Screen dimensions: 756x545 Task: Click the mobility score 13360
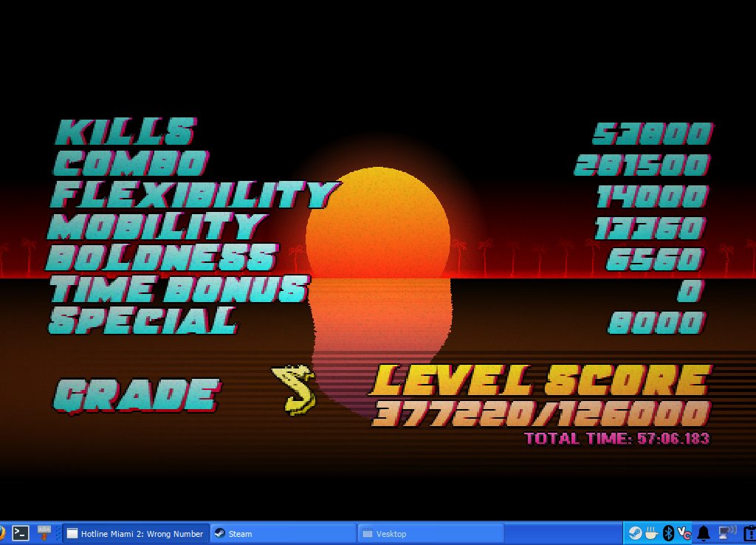tap(650, 228)
